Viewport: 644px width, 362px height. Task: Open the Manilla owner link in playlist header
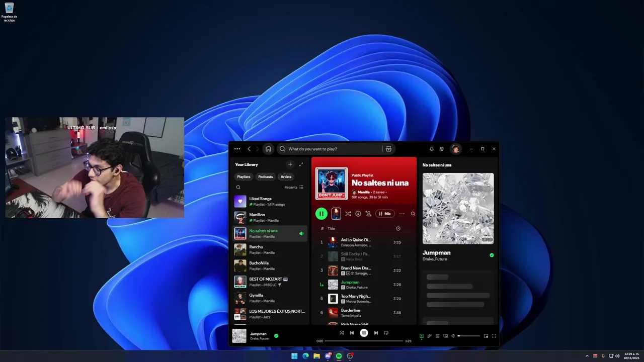click(363, 192)
